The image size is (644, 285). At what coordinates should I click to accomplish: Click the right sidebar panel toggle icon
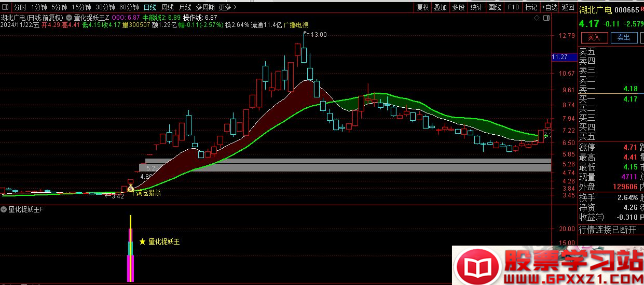coord(545,18)
